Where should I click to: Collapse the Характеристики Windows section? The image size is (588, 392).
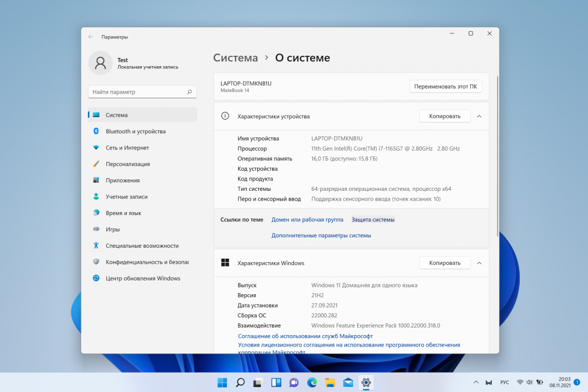[479, 263]
